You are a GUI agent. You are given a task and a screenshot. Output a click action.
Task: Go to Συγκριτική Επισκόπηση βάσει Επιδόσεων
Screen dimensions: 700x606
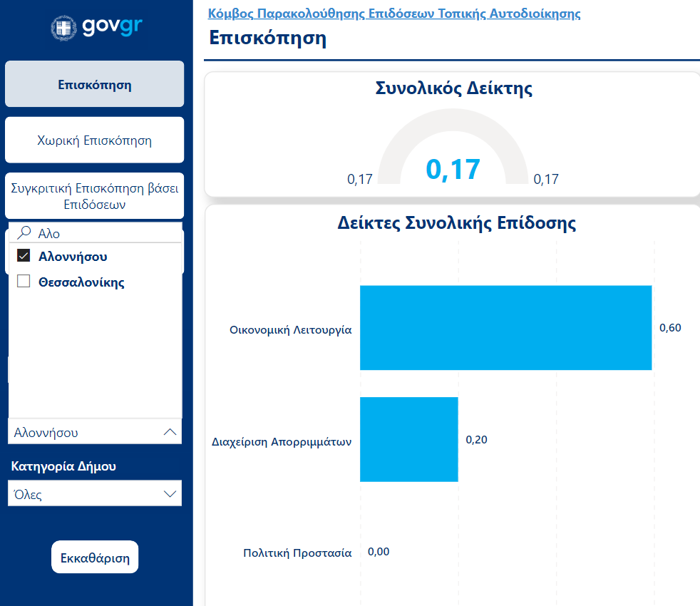95,196
